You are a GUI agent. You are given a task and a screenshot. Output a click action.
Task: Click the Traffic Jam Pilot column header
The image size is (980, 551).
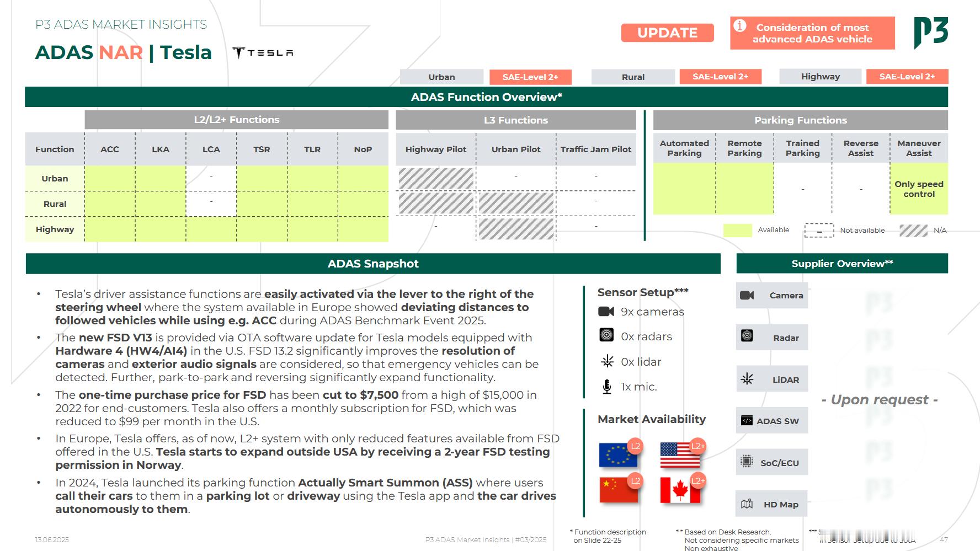[596, 149]
